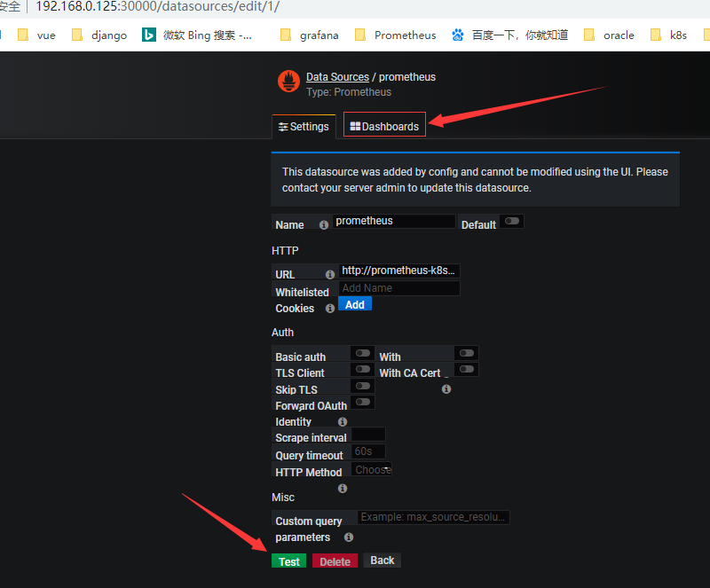Viewport: 710px width, 588px height.
Task: Click the Back button
Action: (383, 561)
